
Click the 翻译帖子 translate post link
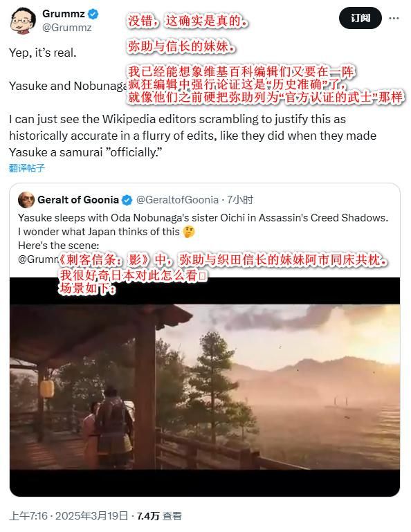pyautogui.click(x=27, y=168)
